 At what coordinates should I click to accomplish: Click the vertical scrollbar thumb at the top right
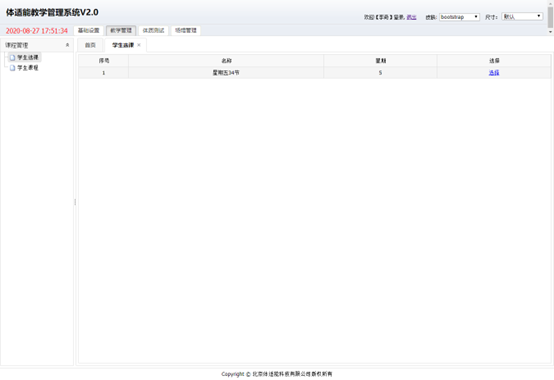pos(550,17)
